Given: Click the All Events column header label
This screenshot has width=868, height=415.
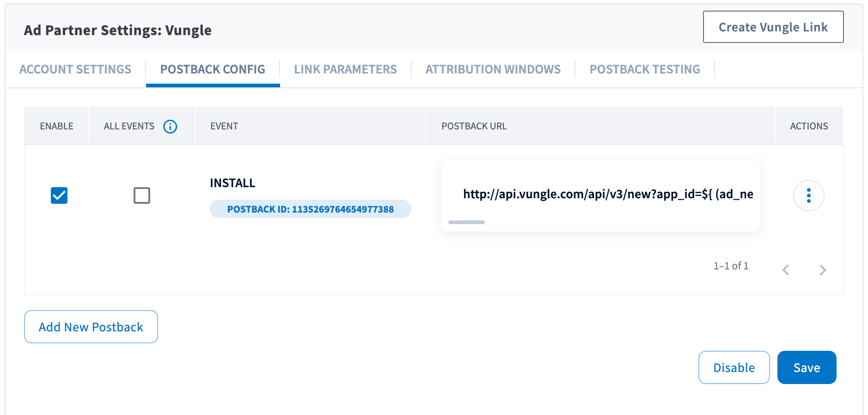Looking at the screenshot, I should [129, 126].
